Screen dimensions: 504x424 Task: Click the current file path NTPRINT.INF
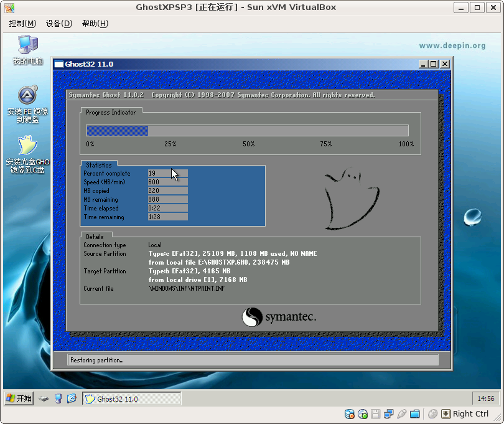[x=187, y=288]
